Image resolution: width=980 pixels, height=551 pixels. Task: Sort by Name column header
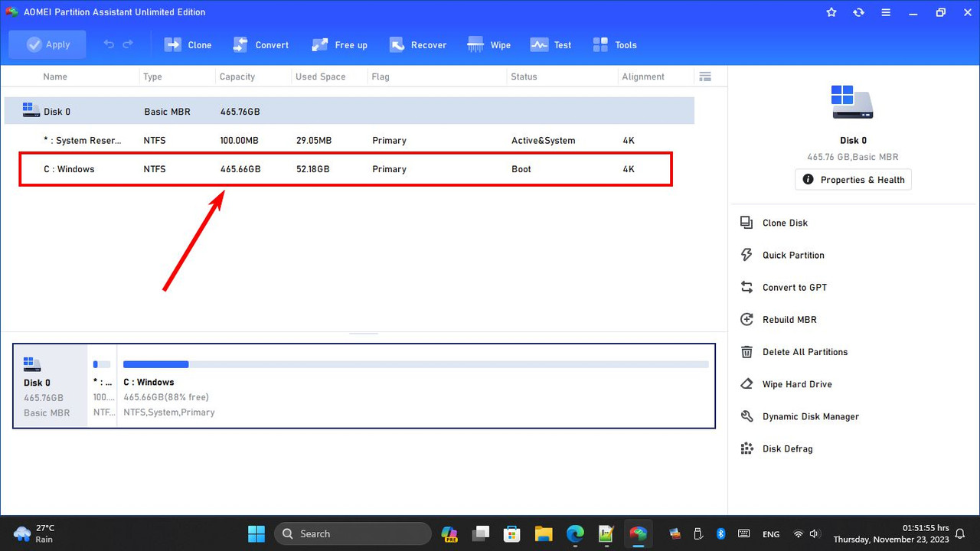[55, 77]
